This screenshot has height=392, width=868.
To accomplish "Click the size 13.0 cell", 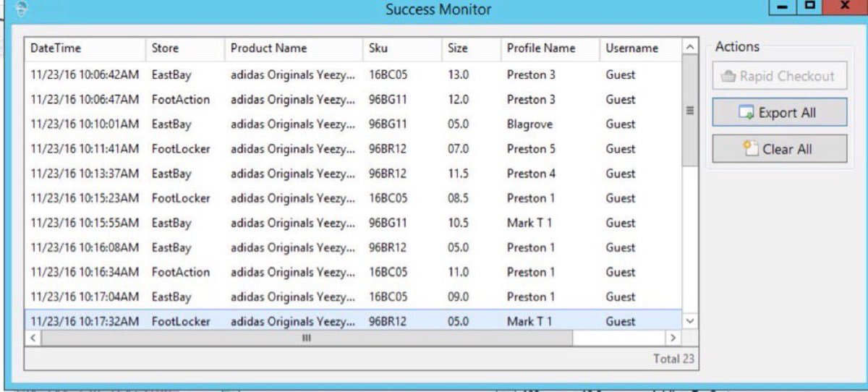I will point(459,74).
